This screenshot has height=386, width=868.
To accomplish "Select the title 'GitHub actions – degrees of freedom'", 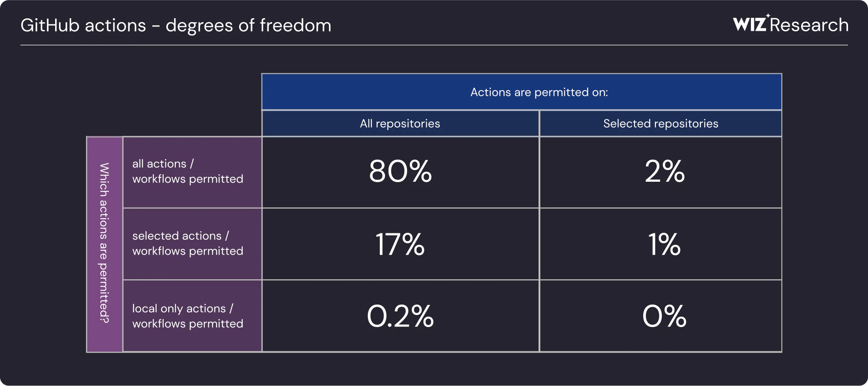I will (x=176, y=26).
